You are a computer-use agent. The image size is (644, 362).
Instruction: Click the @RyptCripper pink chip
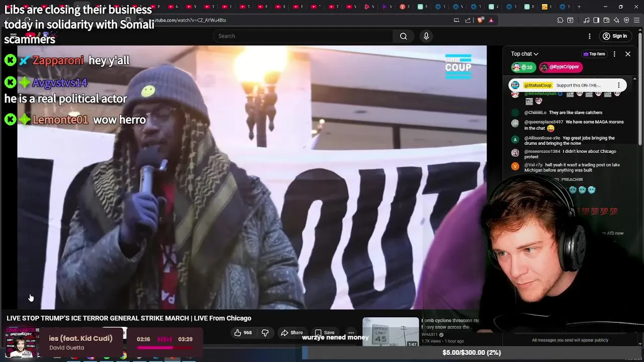pos(561,67)
